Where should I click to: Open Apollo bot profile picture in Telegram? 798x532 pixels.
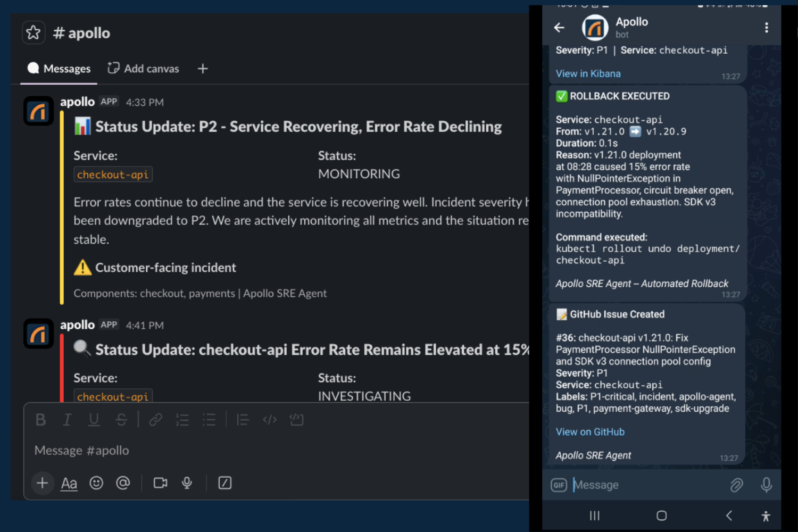[x=595, y=28]
